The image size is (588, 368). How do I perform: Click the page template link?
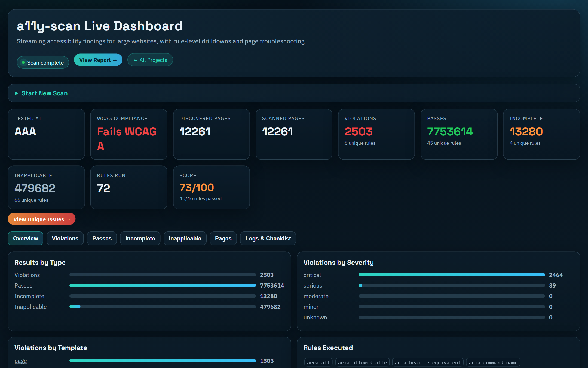point(21,361)
